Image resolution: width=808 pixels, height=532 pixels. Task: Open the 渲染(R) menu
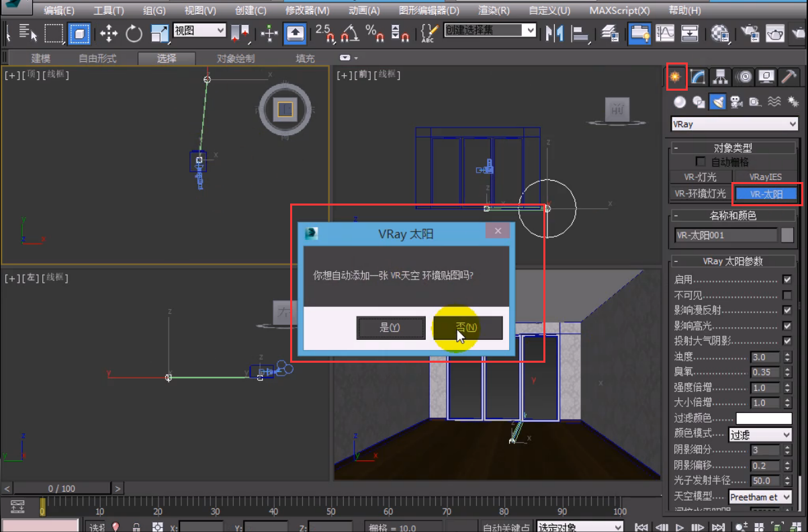click(493, 11)
